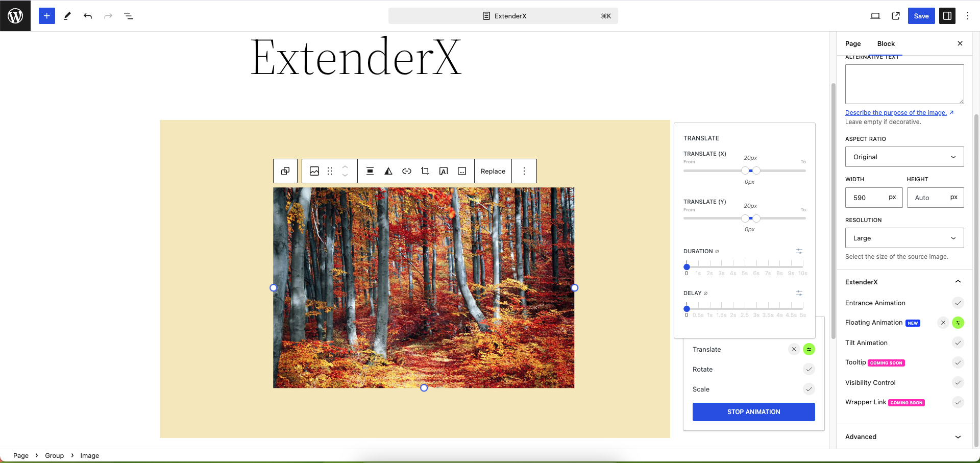Redo the last undone change

pos(108,16)
